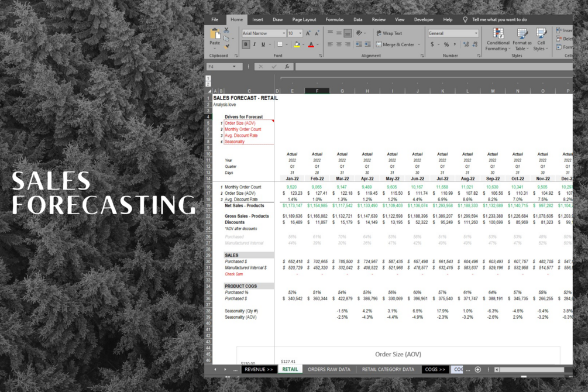Center text horizontally

pos(339,44)
